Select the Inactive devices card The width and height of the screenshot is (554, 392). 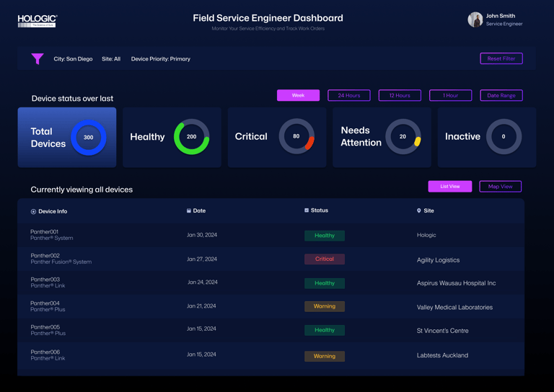point(487,137)
